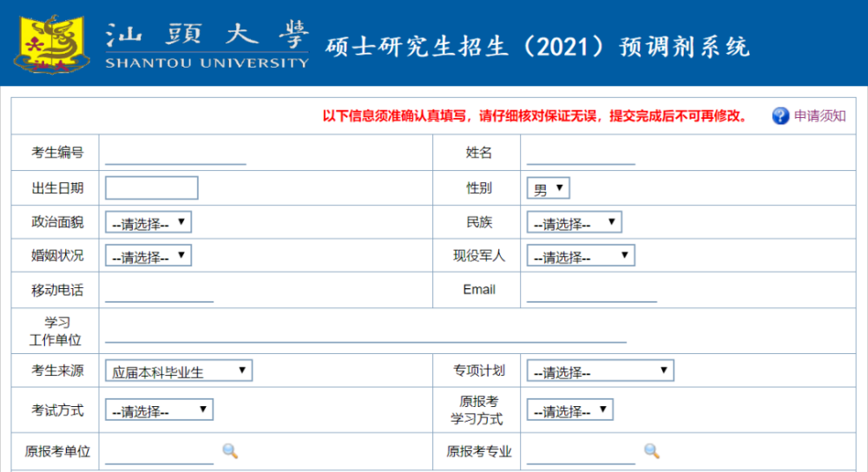This screenshot has height=472, width=868.
Task: Click the search icon beside 原报考专业
Action: click(x=652, y=451)
